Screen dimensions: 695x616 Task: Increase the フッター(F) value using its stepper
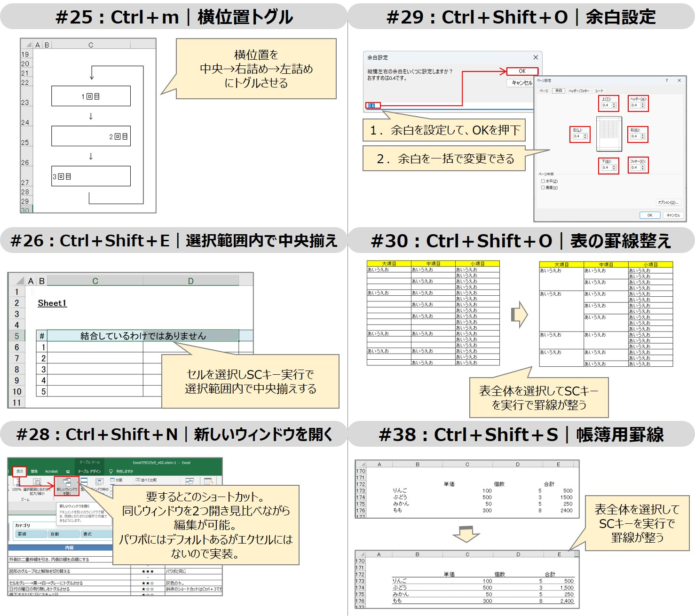642,167
